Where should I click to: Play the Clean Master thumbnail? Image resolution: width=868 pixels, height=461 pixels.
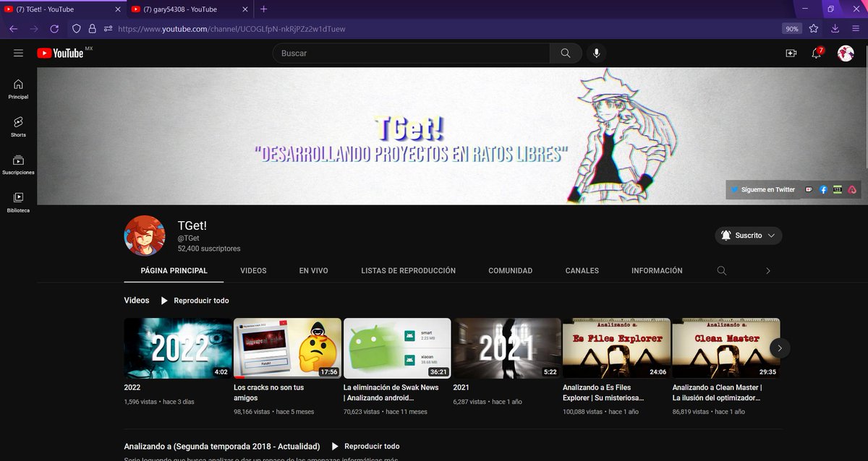coord(726,348)
